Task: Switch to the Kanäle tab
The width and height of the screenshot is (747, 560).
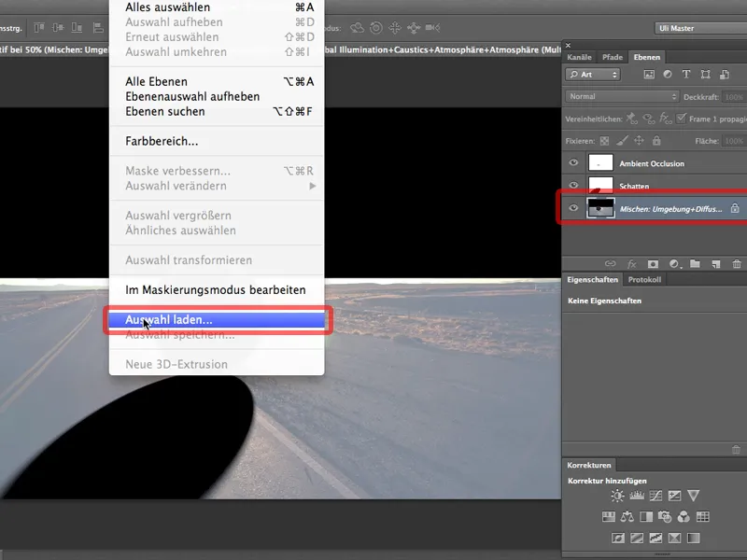Action: [579, 57]
